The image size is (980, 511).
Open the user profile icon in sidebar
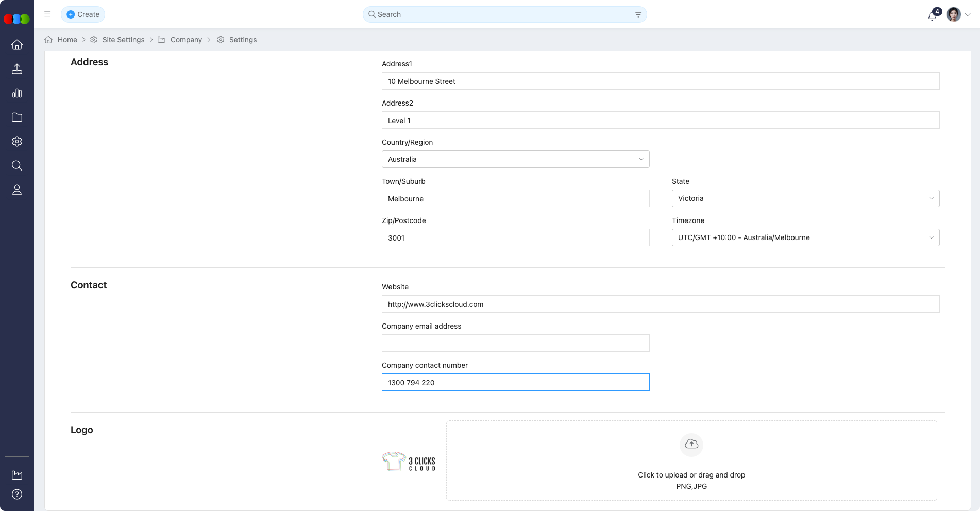(x=17, y=190)
